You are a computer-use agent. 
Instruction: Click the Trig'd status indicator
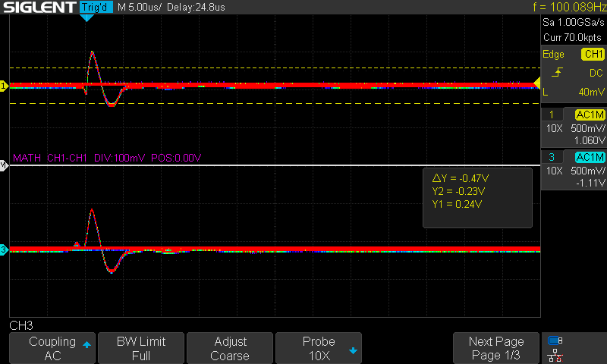pyautogui.click(x=96, y=7)
